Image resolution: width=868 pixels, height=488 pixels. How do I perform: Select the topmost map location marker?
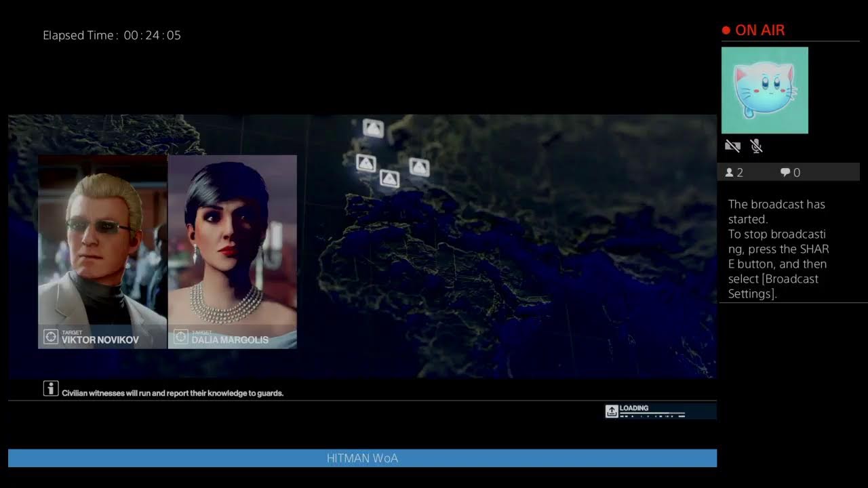373,127
